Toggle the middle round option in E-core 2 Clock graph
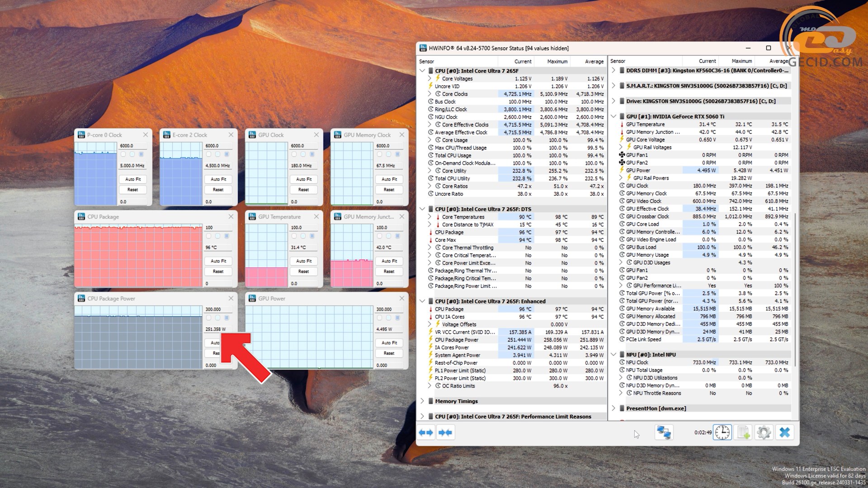Viewport: 868px width, 488px height. (x=217, y=154)
